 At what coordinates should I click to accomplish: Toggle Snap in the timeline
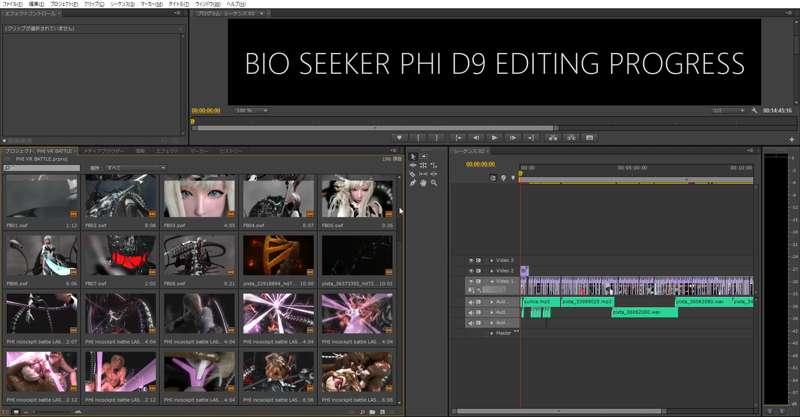[493, 178]
